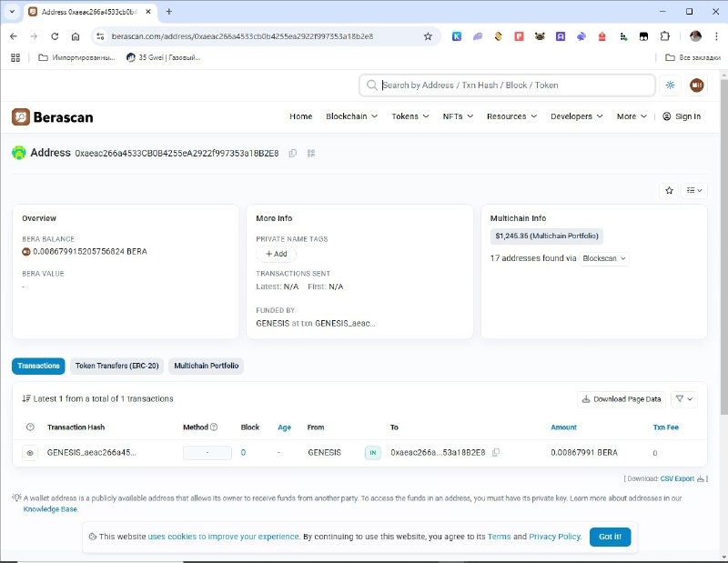Screen dimensions: 728x563
Task: Open the $1,245.35 Multichain Portfolio badge
Action: pos(547,236)
